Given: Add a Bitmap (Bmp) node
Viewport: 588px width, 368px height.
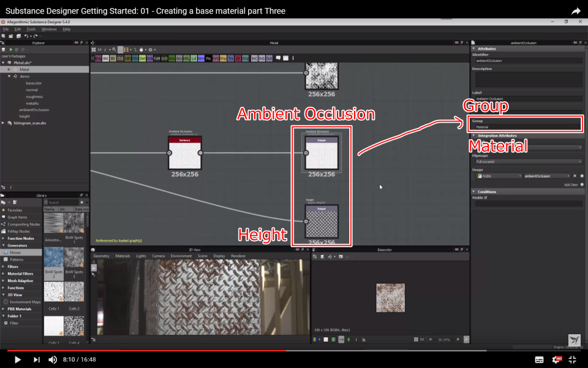Looking at the screenshot, I should 98,59.
